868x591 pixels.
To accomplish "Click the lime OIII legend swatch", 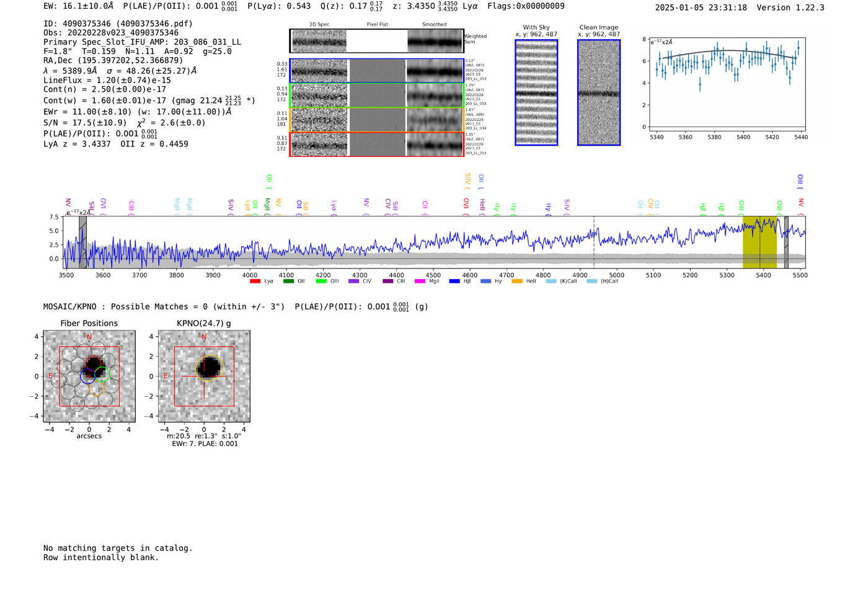I will [321, 282].
